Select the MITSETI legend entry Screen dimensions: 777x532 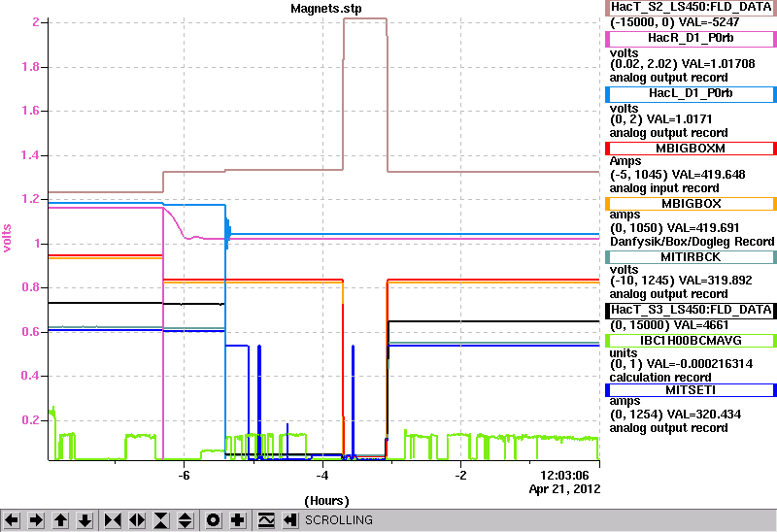point(691,390)
